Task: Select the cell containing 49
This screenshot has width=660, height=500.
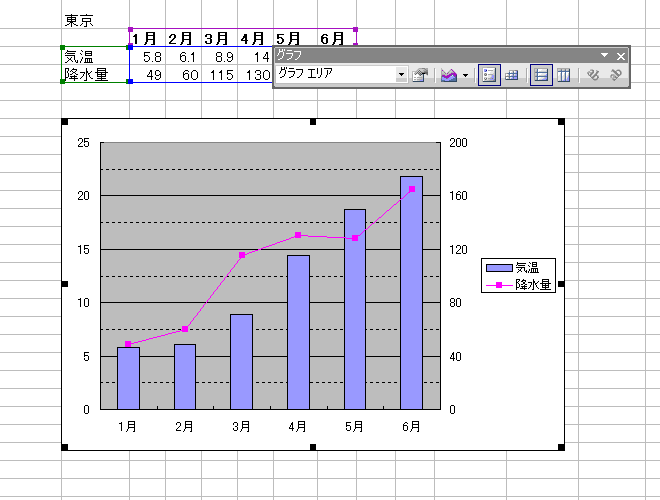Action: [x=147, y=74]
